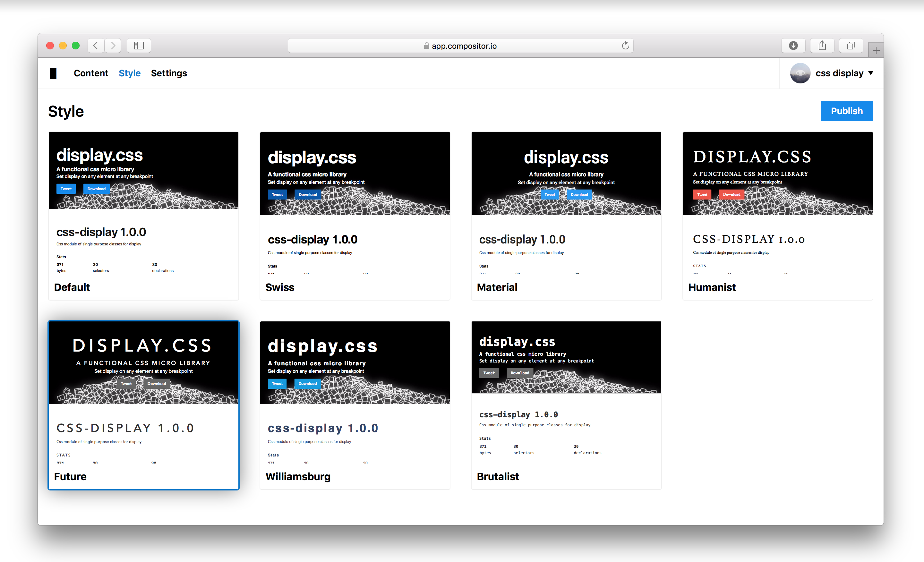Click the black Compositor logo icon
Viewport: 924px width, 562px height.
tap(53, 73)
